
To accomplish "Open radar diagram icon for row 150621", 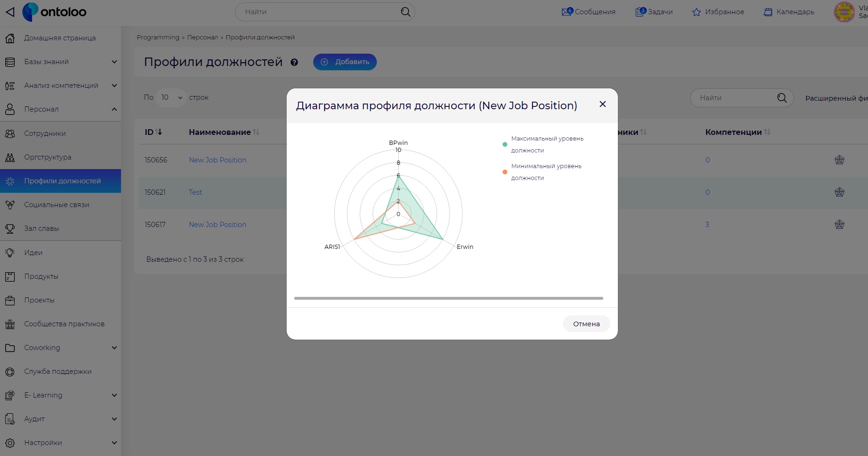I will [x=839, y=192].
